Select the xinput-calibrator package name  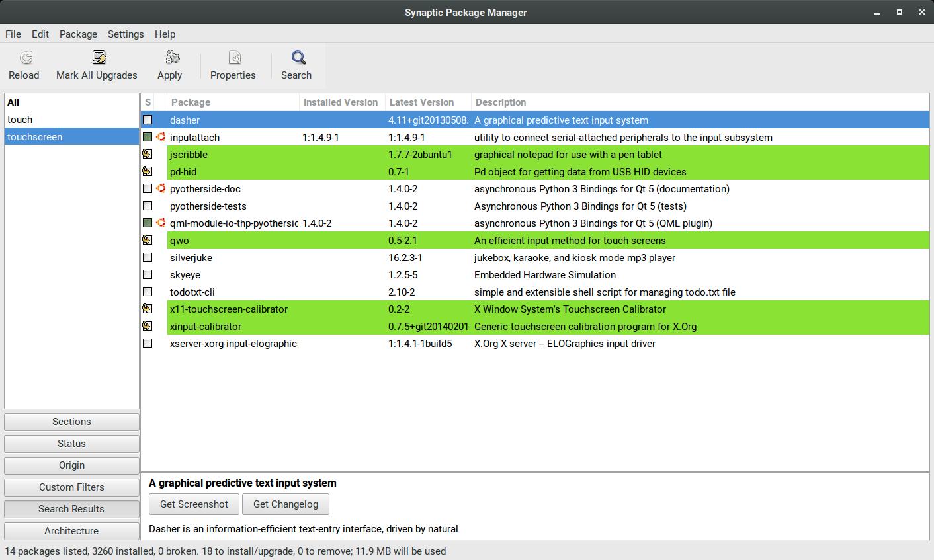206,327
